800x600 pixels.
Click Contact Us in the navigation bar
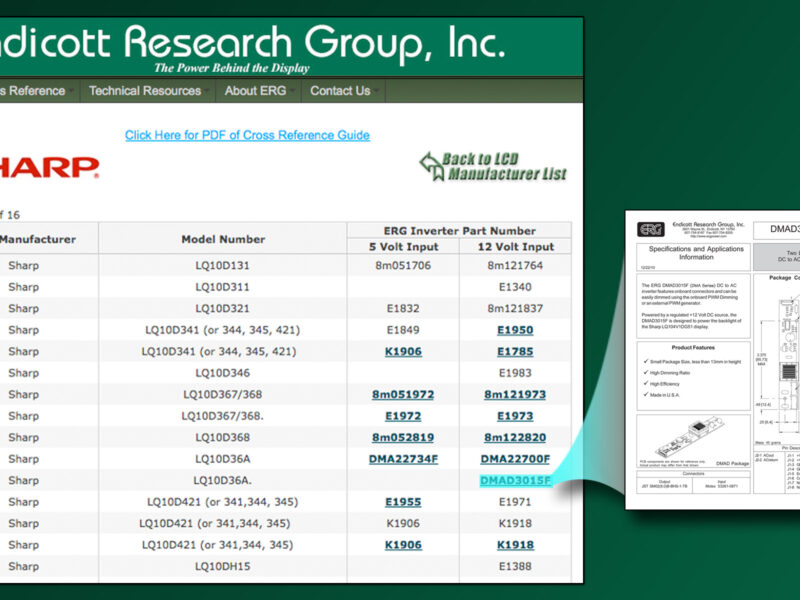pyautogui.click(x=341, y=91)
